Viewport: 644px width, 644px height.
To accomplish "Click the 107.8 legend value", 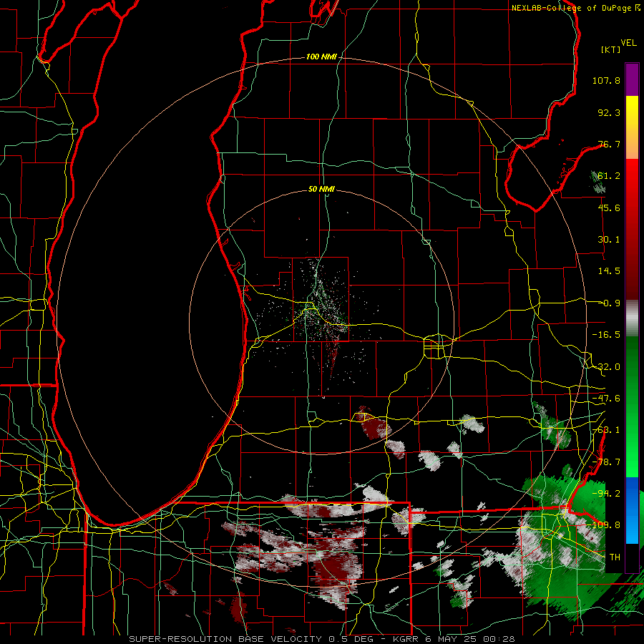I will (x=606, y=80).
